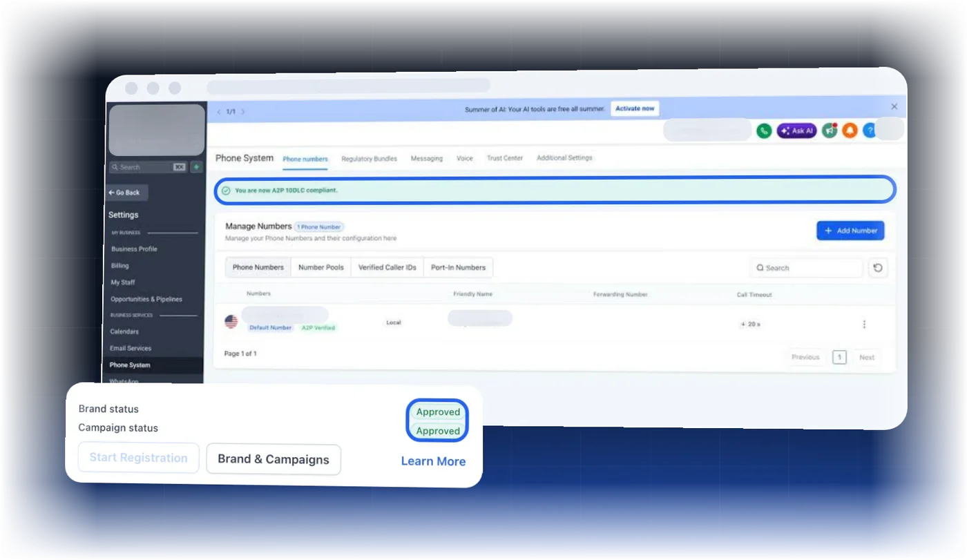Image resolution: width=967 pixels, height=560 pixels.
Task: Click the US flag icon in number row
Action: 231,322
